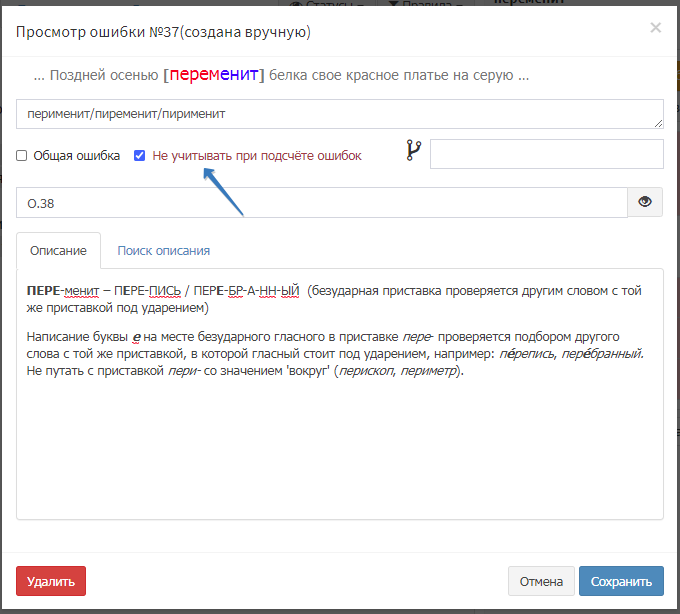Toggle the "Общая ошибка" checkbox
The height and width of the screenshot is (614, 680).
[22, 156]
